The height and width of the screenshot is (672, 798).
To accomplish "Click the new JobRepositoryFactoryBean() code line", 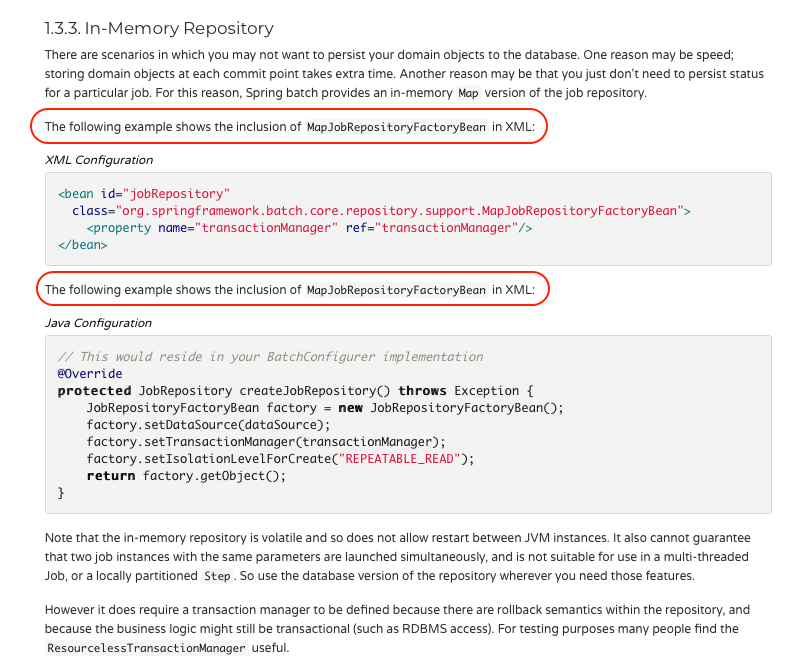I will 325,408.
